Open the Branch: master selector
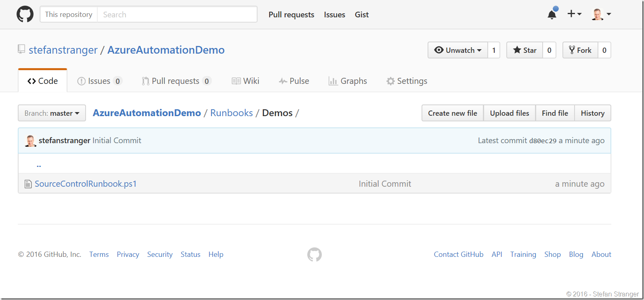Image resolution: width=644 pixels, height=300 pixels. [52, 113]
